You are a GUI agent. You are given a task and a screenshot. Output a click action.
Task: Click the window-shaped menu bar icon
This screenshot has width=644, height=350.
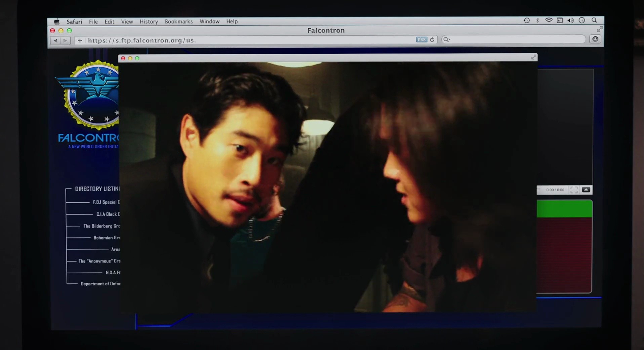tap(560, 21)
